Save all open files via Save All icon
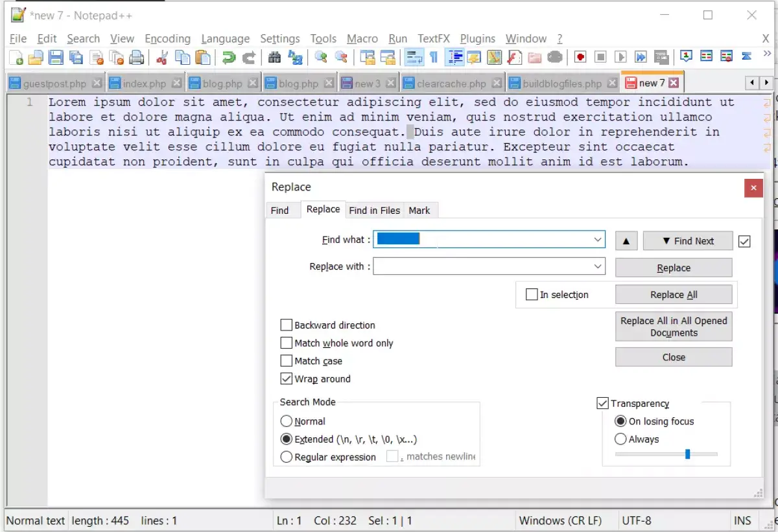Viewport: 778px width, 532px height. click(75, 56)
